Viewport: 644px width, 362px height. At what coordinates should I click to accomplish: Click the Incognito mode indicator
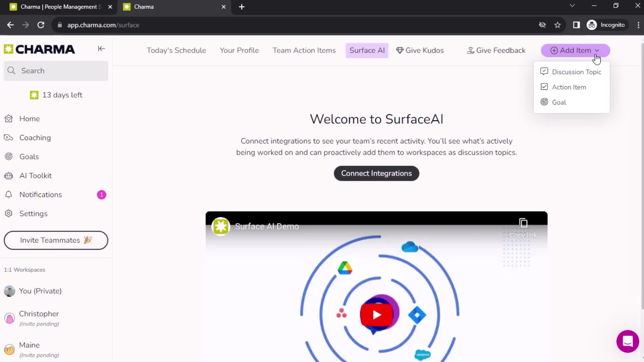click(x=608, y=25)
